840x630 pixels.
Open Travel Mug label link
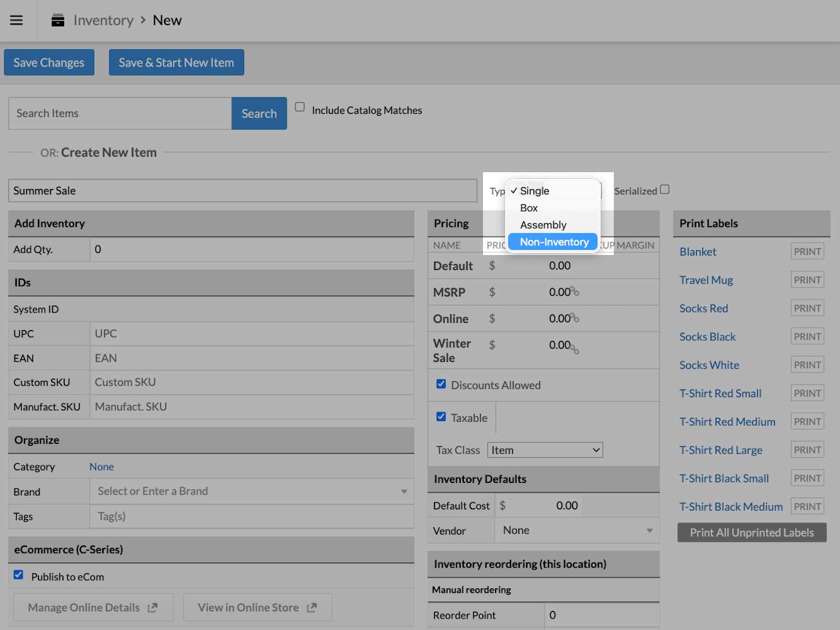pos(706,280)
